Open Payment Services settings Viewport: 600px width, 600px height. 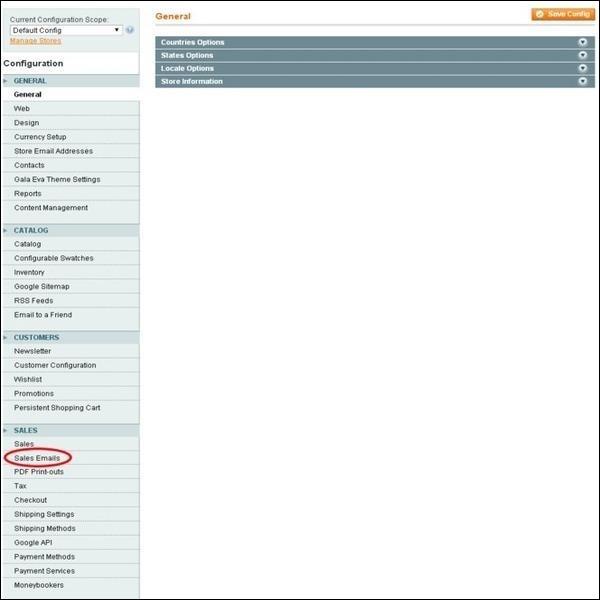(44, 571)
